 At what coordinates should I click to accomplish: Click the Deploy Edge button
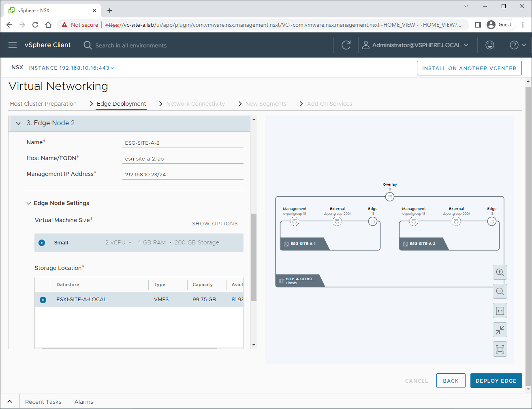click(x=496, y=381)
